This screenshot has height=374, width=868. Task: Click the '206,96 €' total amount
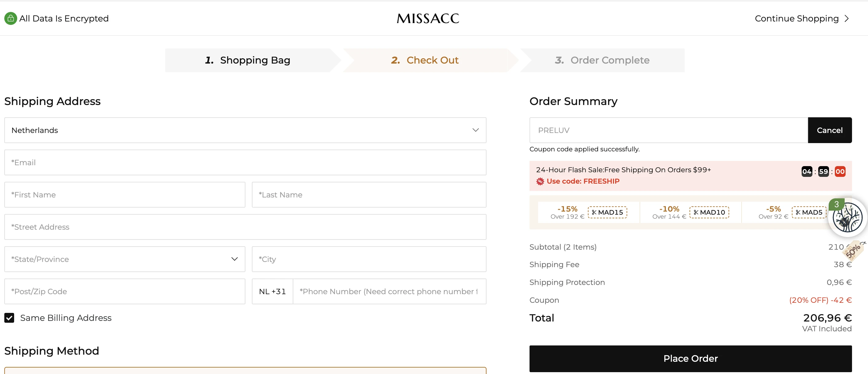[x=827, y=318]
